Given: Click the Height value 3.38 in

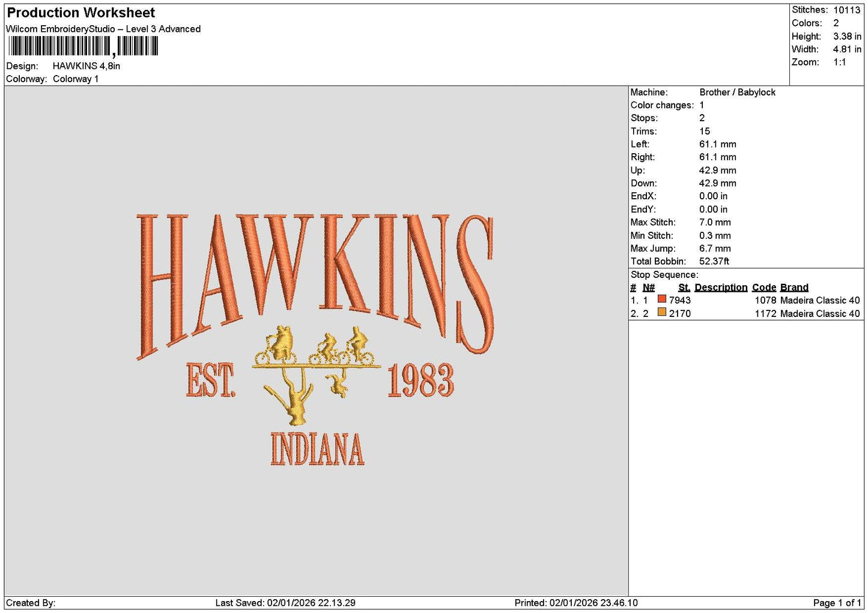Looking at the screenshot, I should [x=847, y=36].
